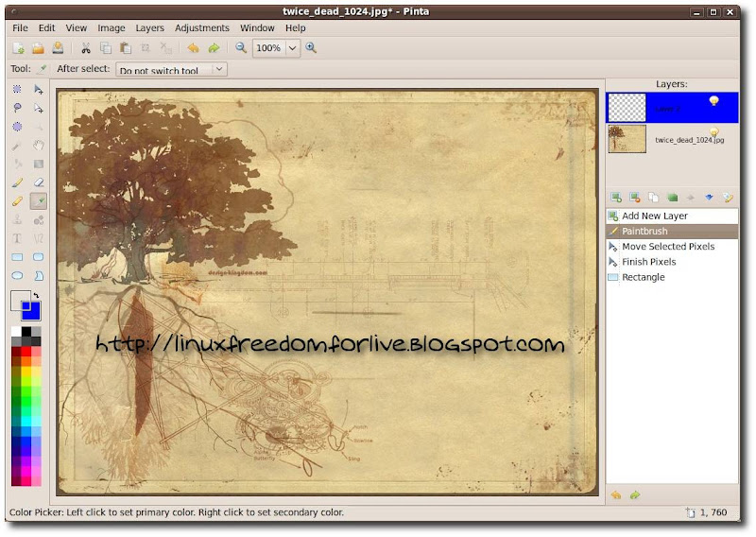Open Layer Properties icon
The height and width of the screenshot is (537, 756).
coord(728,198)
